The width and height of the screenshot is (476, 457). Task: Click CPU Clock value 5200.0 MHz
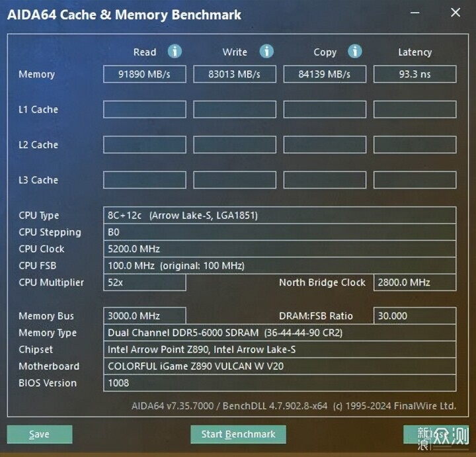(280, 249)
